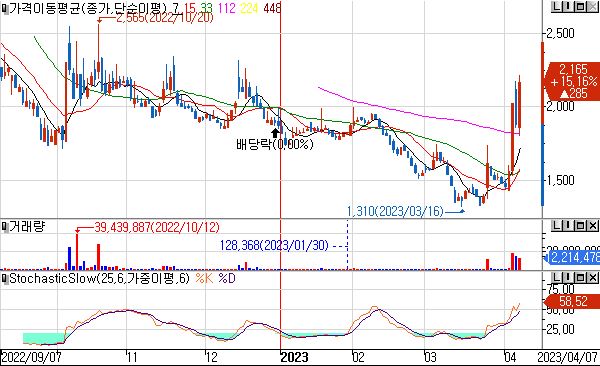The width and height of the screenshot is (600, 366).
Task: Click the black up-arrow above 배당락 label
Action: (275, 133)
